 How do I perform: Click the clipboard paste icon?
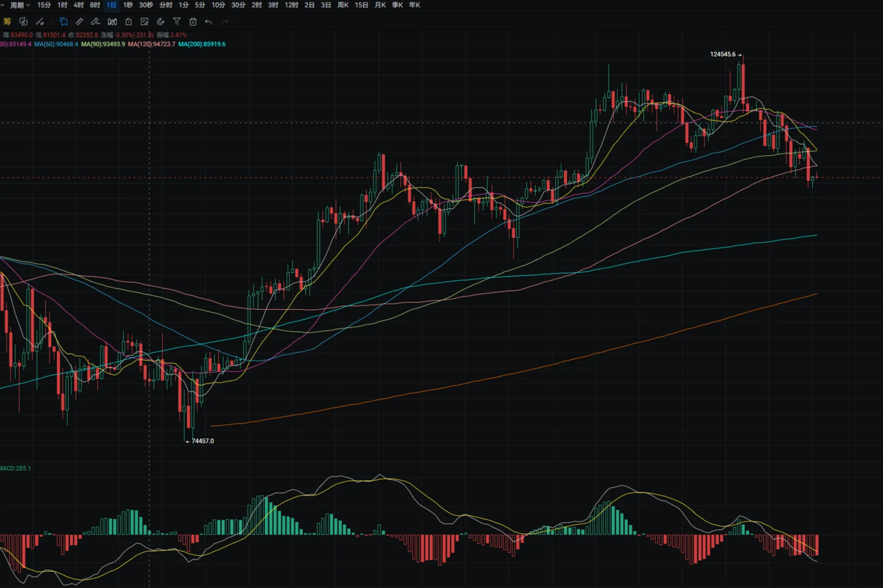[x=129, y=22]
